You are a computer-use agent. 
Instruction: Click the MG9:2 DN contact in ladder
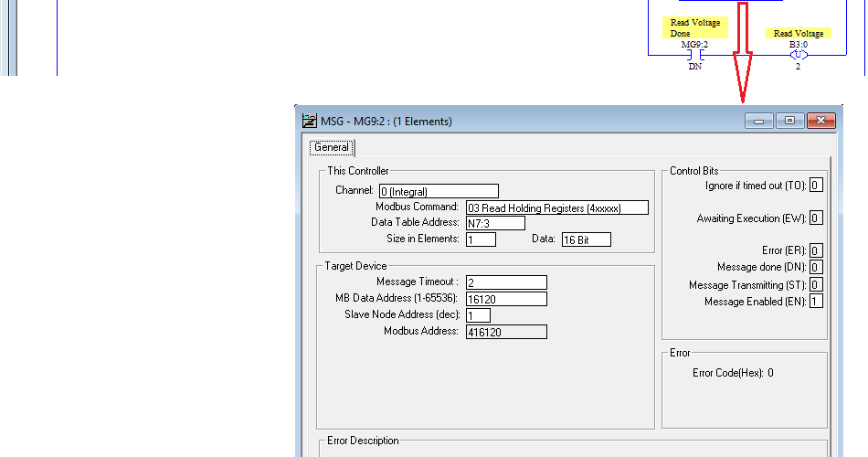click(695, 55)
